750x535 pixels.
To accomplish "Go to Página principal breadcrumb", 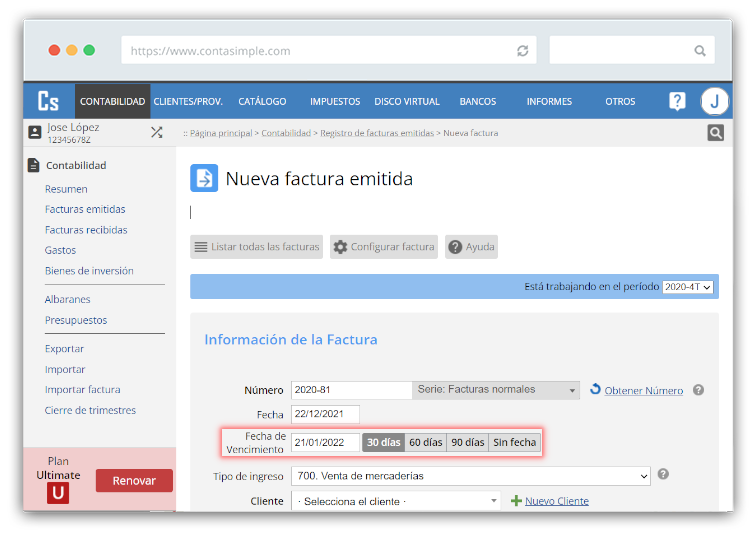I will pos(221,133).
